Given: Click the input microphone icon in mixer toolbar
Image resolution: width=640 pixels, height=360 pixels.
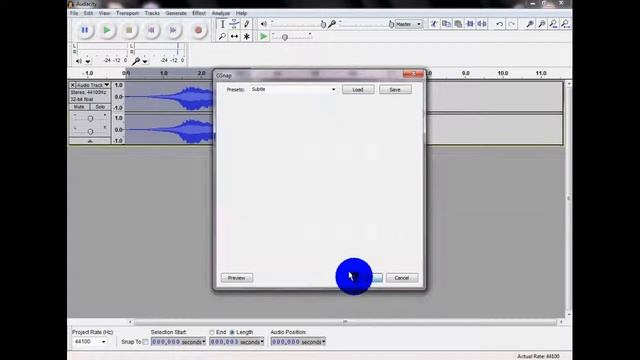Looking at the screenshot, I should (x=332, y=24).
